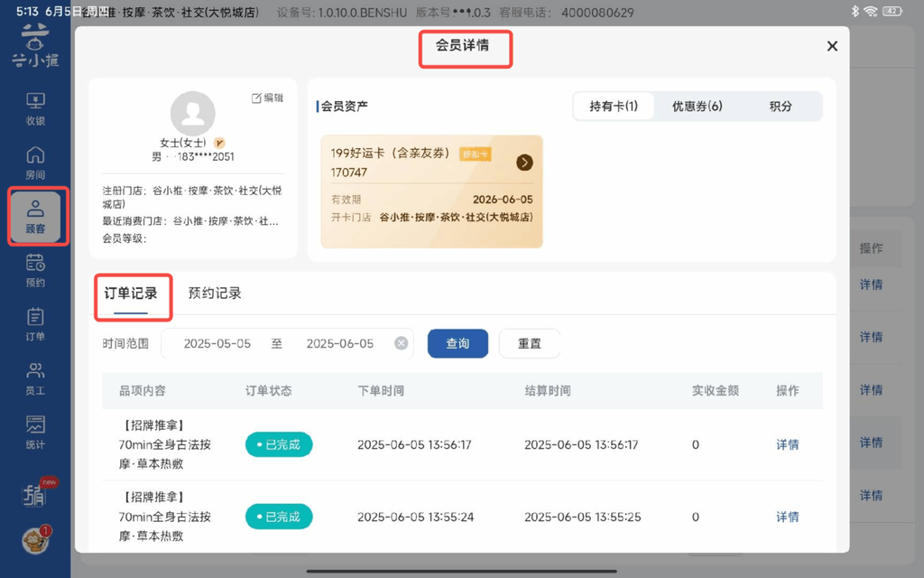
Task: Click card number 170747
Action: point(349,172)
